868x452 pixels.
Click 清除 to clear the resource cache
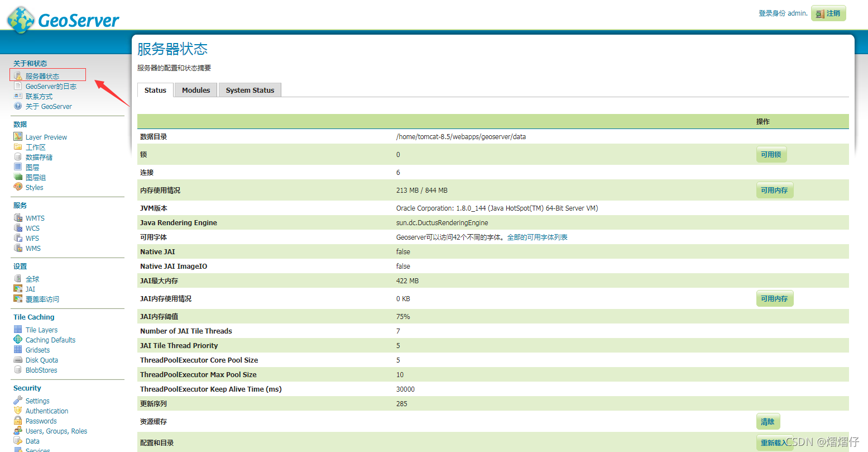pyautogui.click(x=768, y=421)
